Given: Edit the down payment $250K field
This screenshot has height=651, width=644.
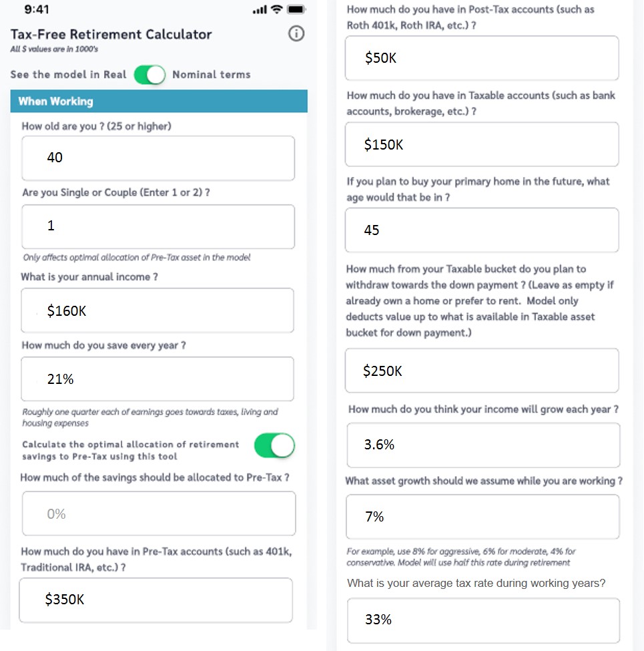Looking at the screenshot, I should (x=482, y=371).
